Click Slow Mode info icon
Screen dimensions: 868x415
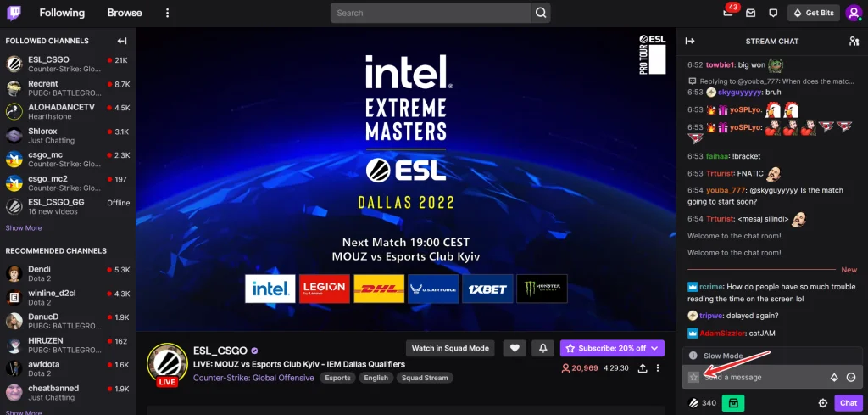pos(693,356)
